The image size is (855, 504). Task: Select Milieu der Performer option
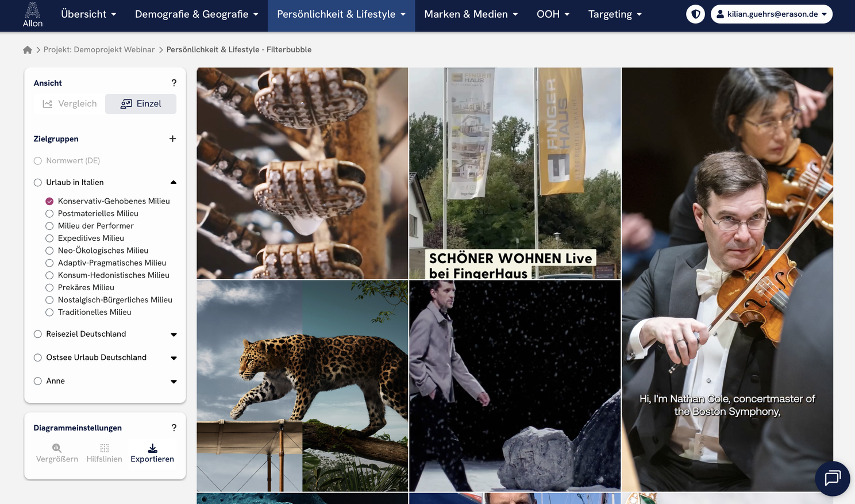(x=49, y=226)
